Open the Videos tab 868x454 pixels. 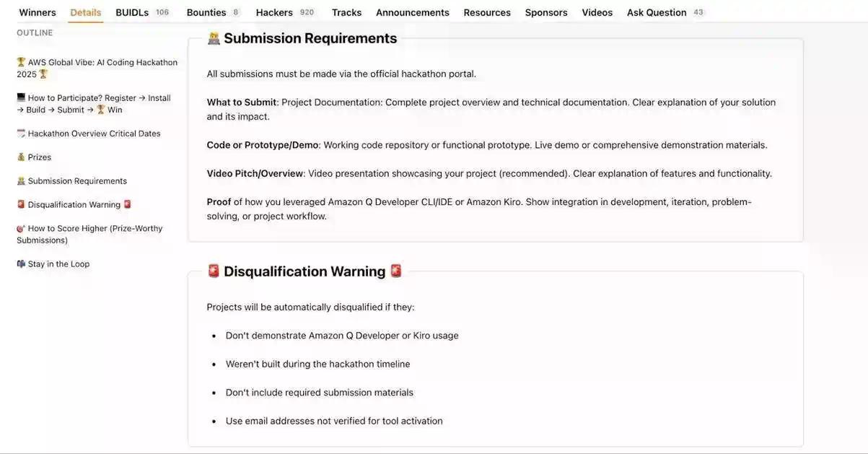pos(597,12)
